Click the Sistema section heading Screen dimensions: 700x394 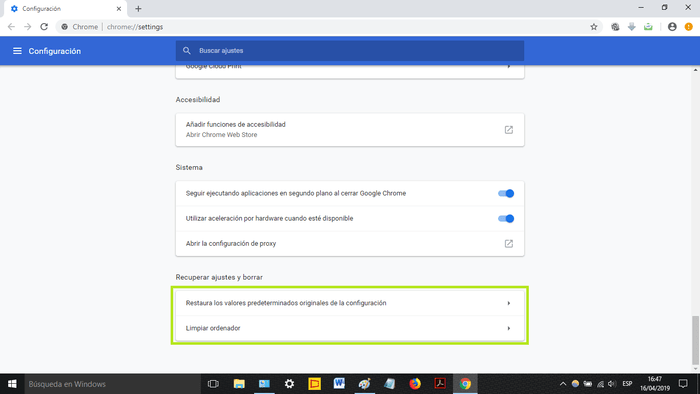click(x=189, y=167)
